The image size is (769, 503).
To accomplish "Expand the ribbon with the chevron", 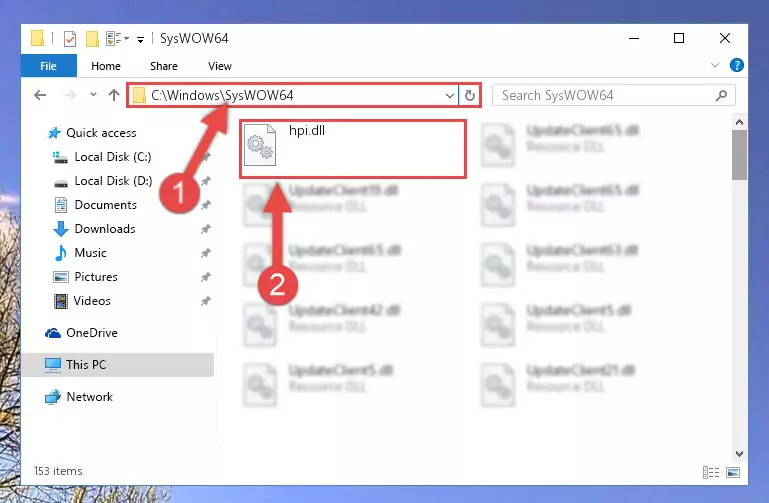I will (715, 65).
